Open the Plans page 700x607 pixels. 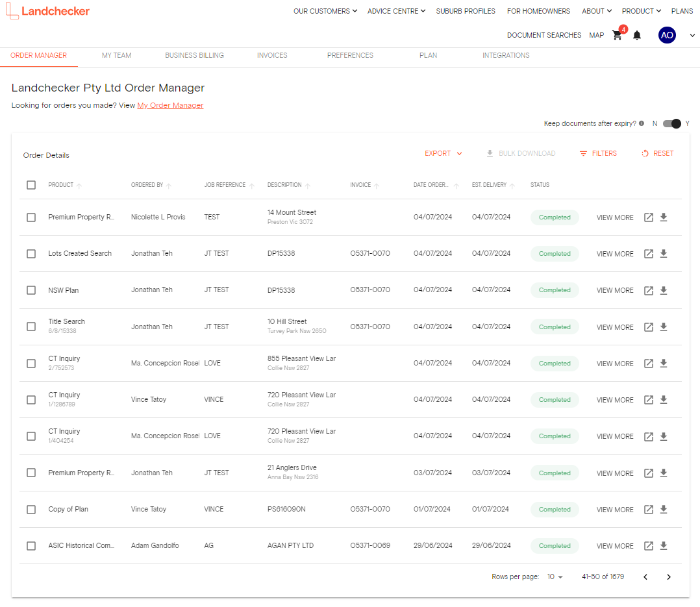tap(682, 11)
